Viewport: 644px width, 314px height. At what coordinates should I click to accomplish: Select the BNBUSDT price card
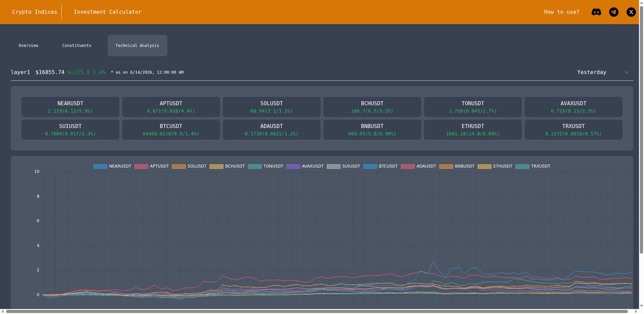pyautogui.click(x=372, y=130)
